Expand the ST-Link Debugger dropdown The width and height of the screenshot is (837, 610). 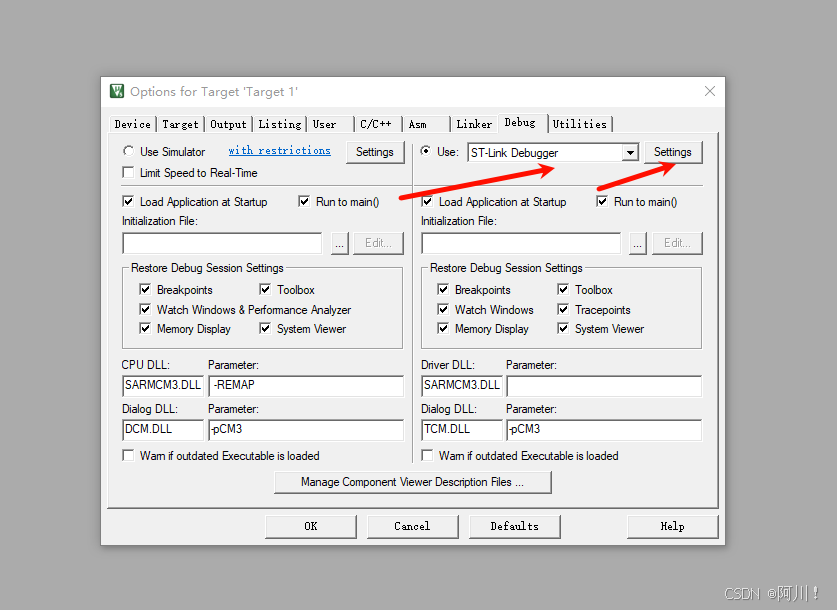coord(630,153)
